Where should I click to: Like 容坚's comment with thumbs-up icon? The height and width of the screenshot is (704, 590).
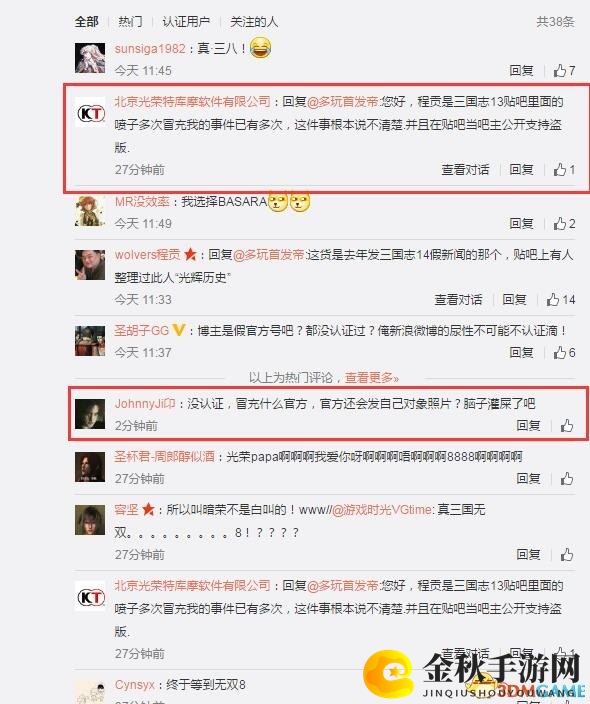click(567, 554)
